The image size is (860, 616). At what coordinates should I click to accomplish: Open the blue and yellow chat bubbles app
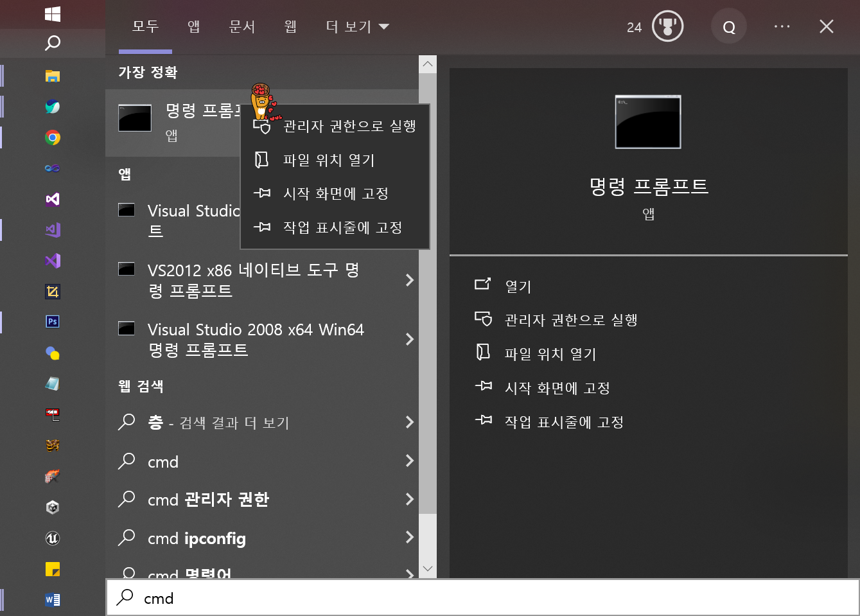pyautogui.click(x=53, y=353)
